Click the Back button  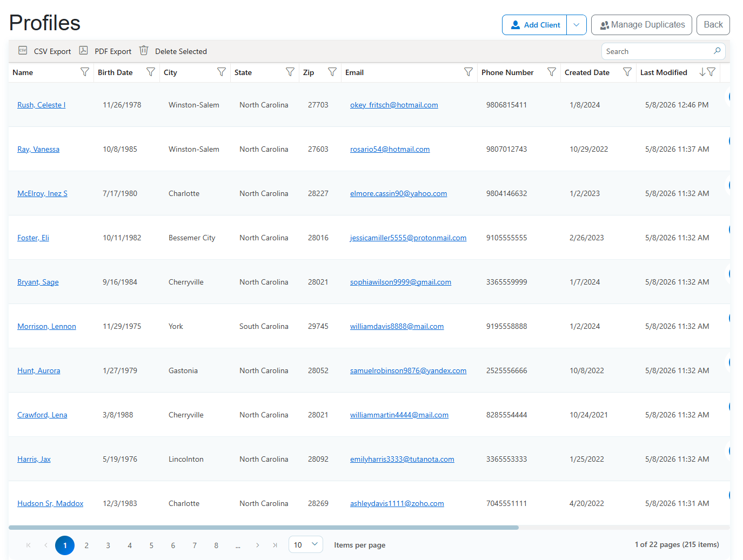click(713, 25)
